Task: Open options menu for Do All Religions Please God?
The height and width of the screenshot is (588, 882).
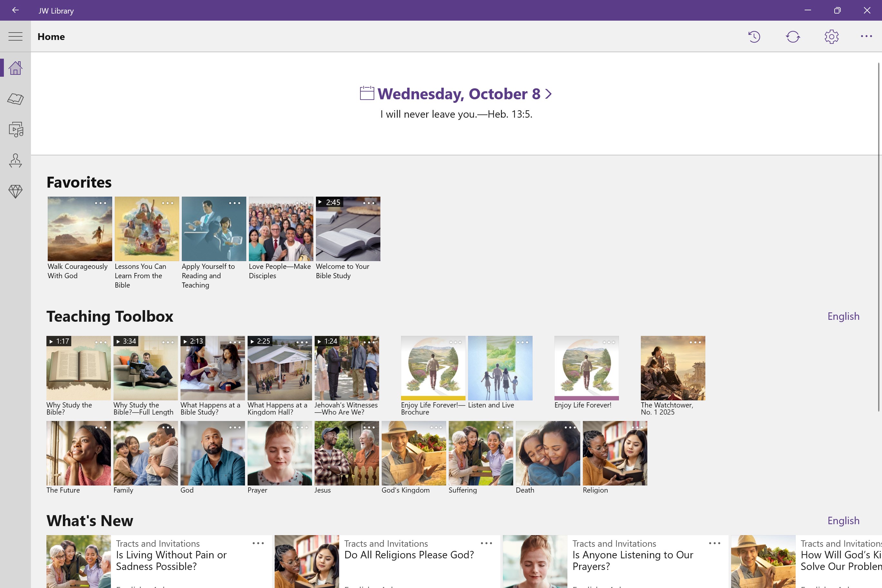Action: pyautogui.click(x=486, y=543)
